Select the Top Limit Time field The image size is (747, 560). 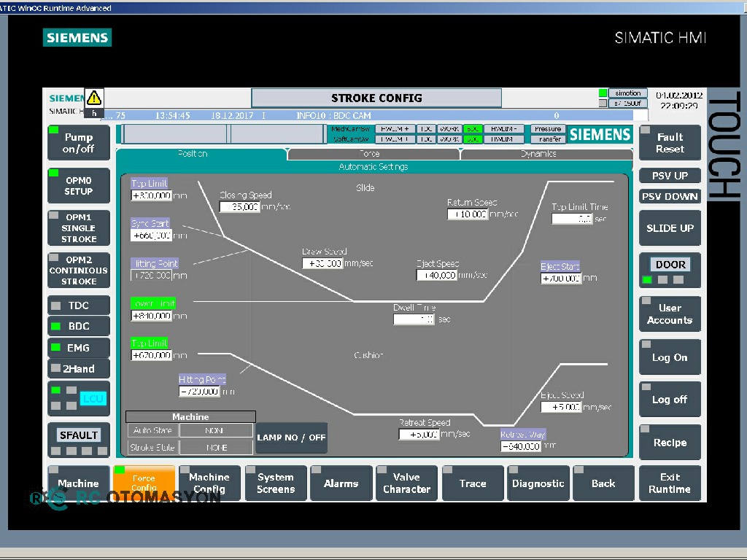(572, 219)
